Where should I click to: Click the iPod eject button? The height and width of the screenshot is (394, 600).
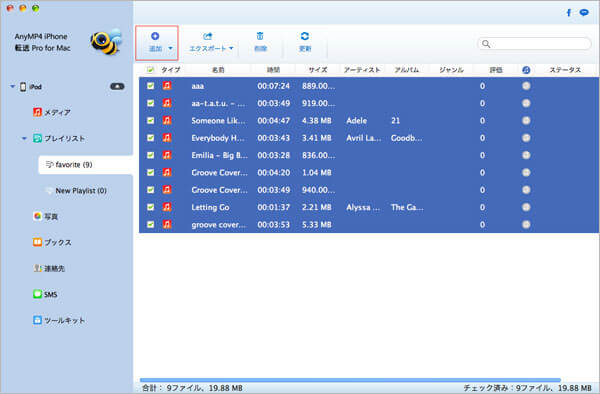coord(117,86)
